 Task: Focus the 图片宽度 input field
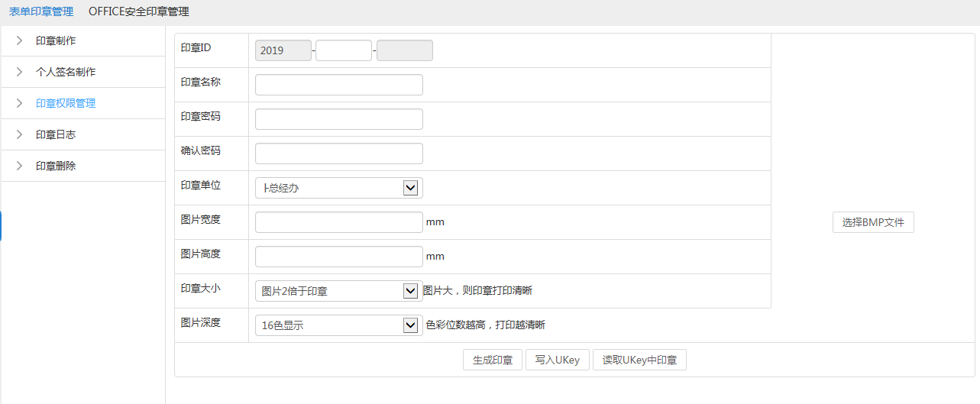[x=338, y=222]
